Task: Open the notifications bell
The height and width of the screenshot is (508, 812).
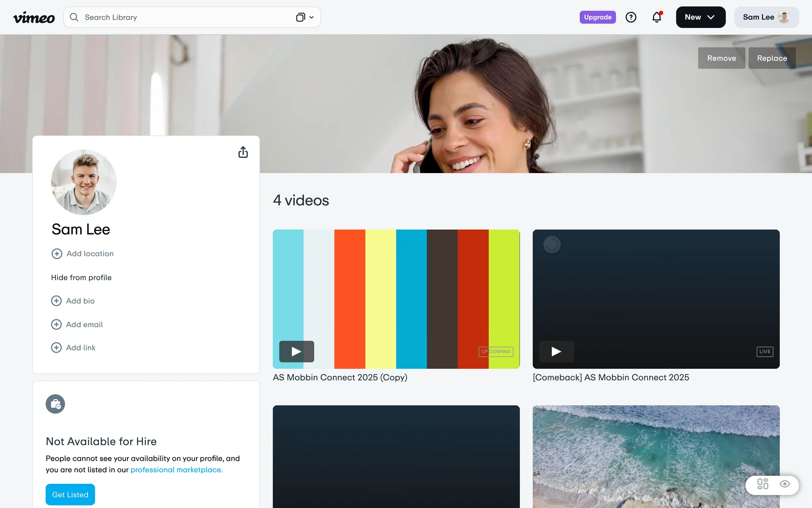Action: pos(656,17)
